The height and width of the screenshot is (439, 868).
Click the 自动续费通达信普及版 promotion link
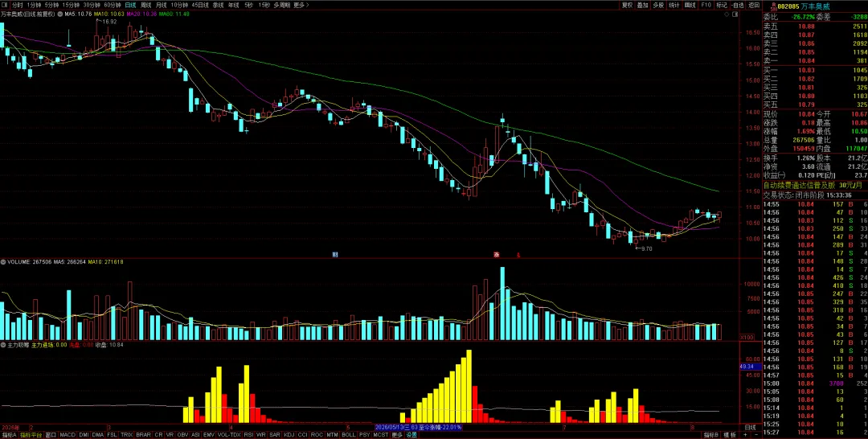800,186
